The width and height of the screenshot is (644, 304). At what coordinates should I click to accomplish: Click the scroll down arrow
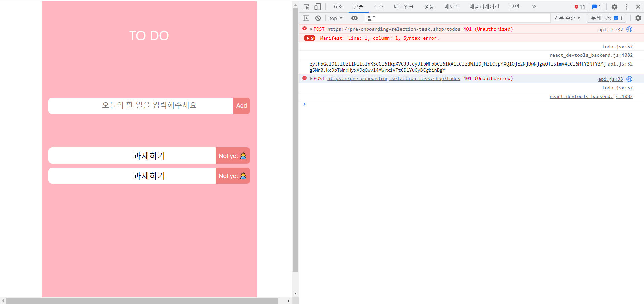point(295,293)
